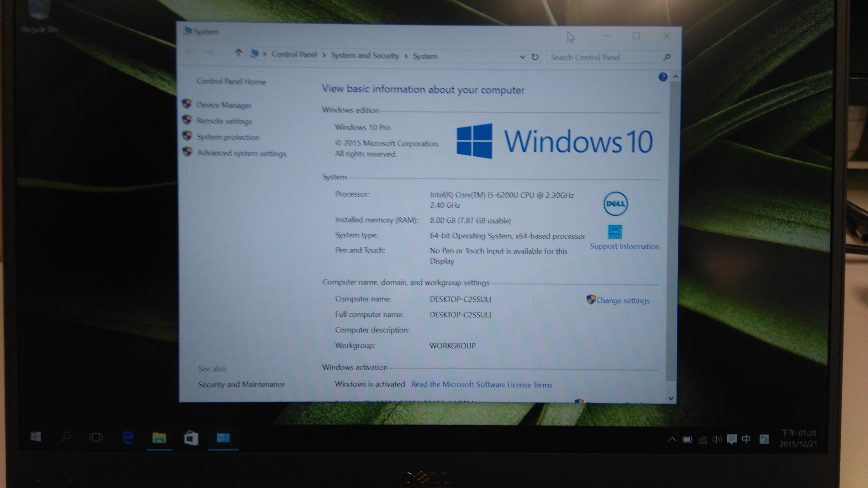Click System and Security in breadcrumb
This screenshot has width=868, height=488.
(365, 56)
